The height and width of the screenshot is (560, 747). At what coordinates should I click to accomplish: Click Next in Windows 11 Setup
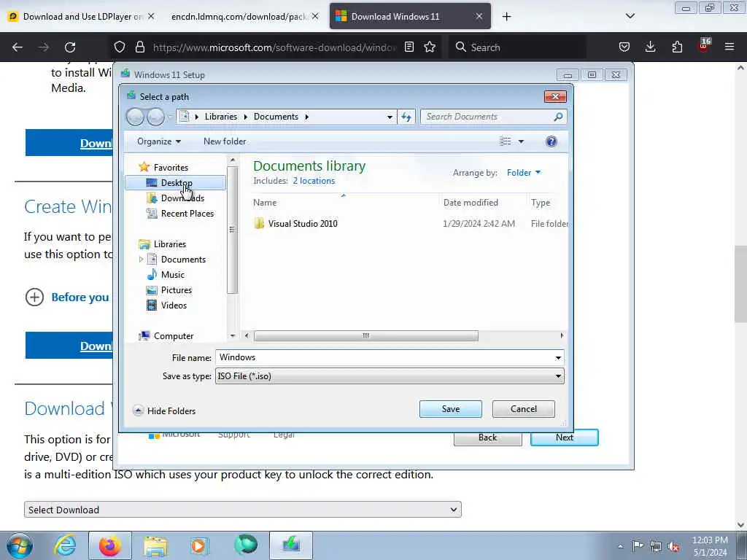coord(564,437)
